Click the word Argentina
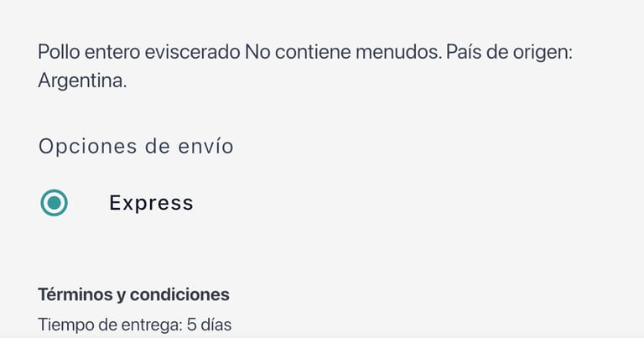This screenshot has height=338, width=644. point(82,83)
